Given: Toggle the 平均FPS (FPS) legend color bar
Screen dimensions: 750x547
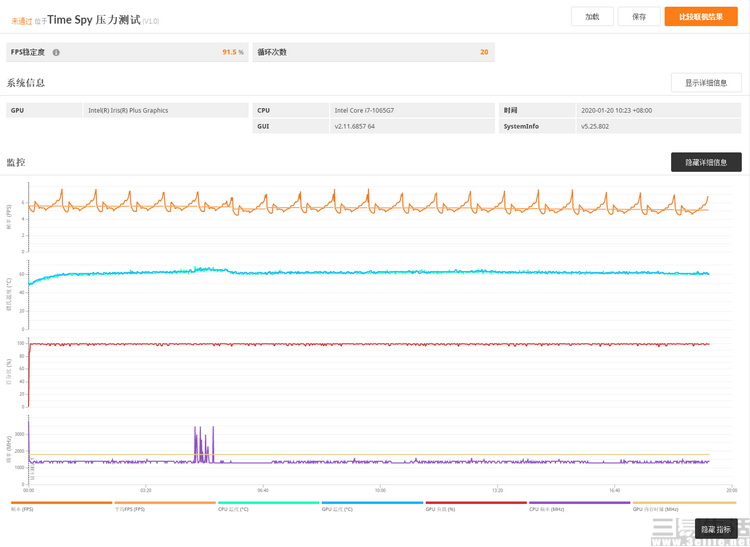Looking at the screenshot, I should click(165, 503).
